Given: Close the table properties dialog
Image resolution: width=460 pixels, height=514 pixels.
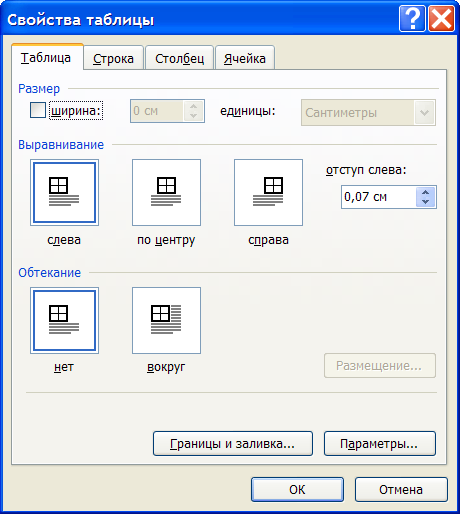Looking at the screenshot, I should point(441,19).
